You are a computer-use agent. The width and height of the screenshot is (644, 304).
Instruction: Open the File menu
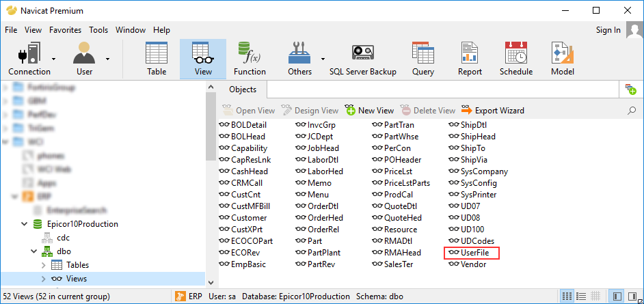11,30
